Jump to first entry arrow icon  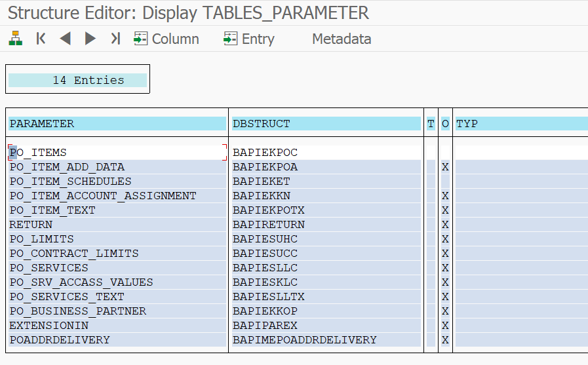[x=41, y=38]
